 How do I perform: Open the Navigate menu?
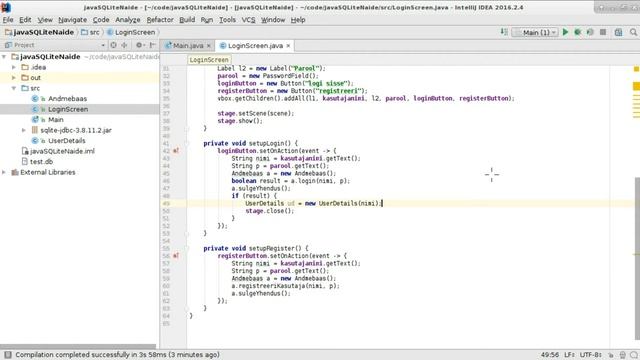point(72,20)
